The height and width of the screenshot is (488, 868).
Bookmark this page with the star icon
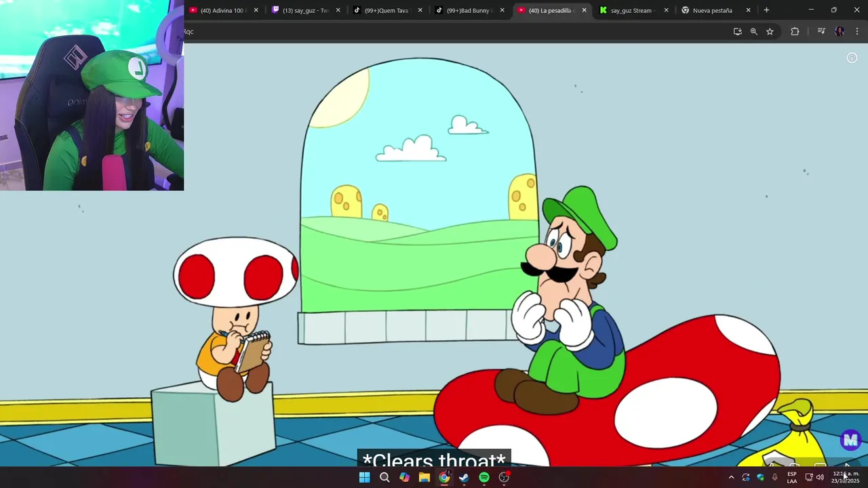pyautogui.click(x=770, y=31)
